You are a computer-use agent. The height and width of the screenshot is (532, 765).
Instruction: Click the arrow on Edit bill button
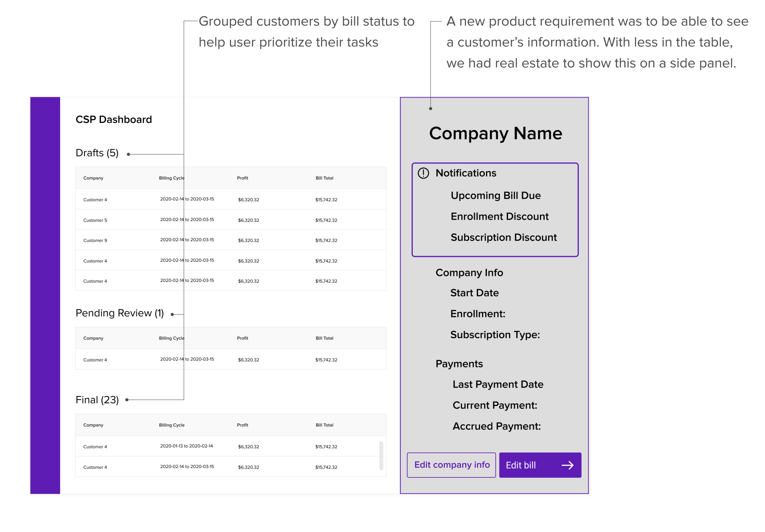click(567, 465)
